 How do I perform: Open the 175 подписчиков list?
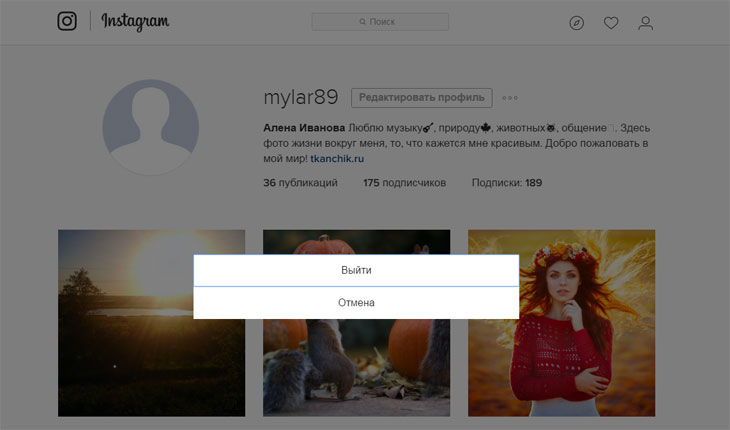pyautogui.click(x=405, y=183)
